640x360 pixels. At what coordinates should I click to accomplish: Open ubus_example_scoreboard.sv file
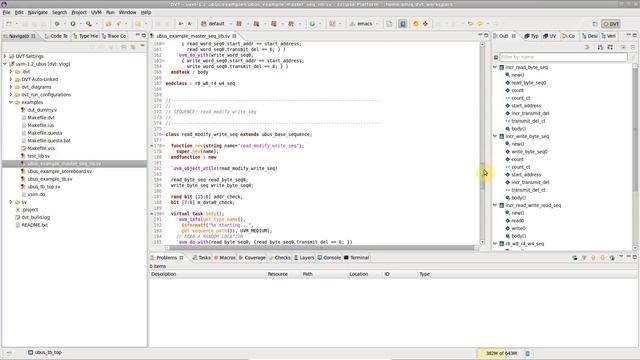tap(60, 171)
